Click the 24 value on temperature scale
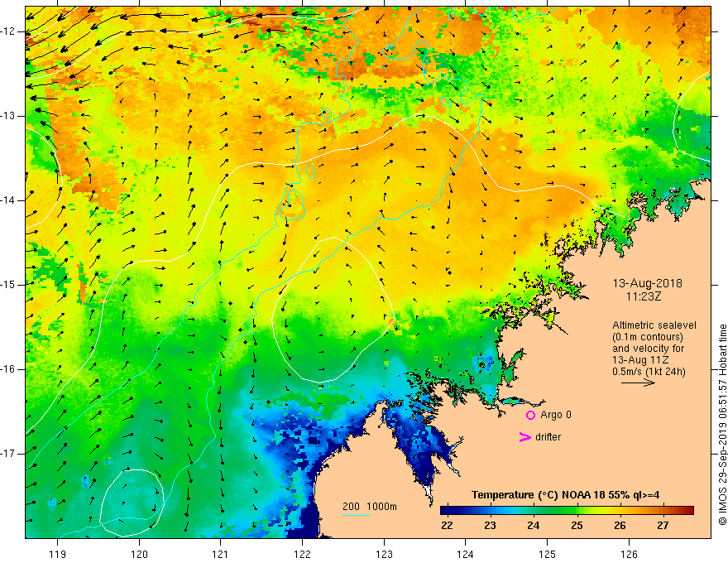Screen dimensions: 728x563 coord(533,526)
